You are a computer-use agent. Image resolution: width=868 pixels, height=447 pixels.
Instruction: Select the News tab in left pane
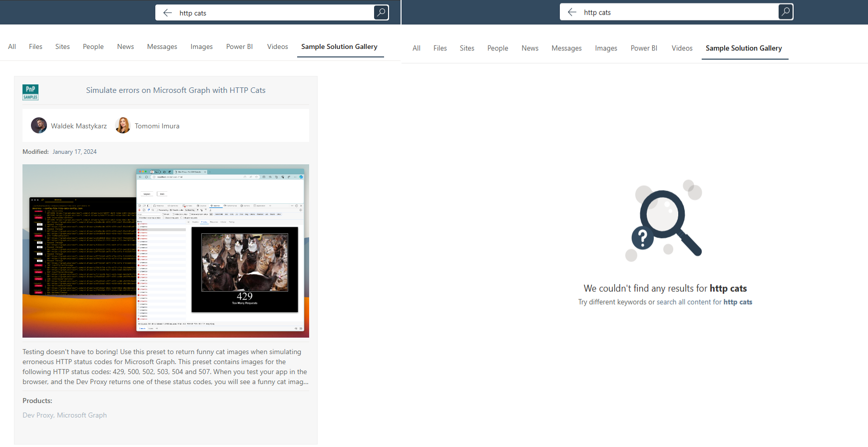(x=125, y=46)
